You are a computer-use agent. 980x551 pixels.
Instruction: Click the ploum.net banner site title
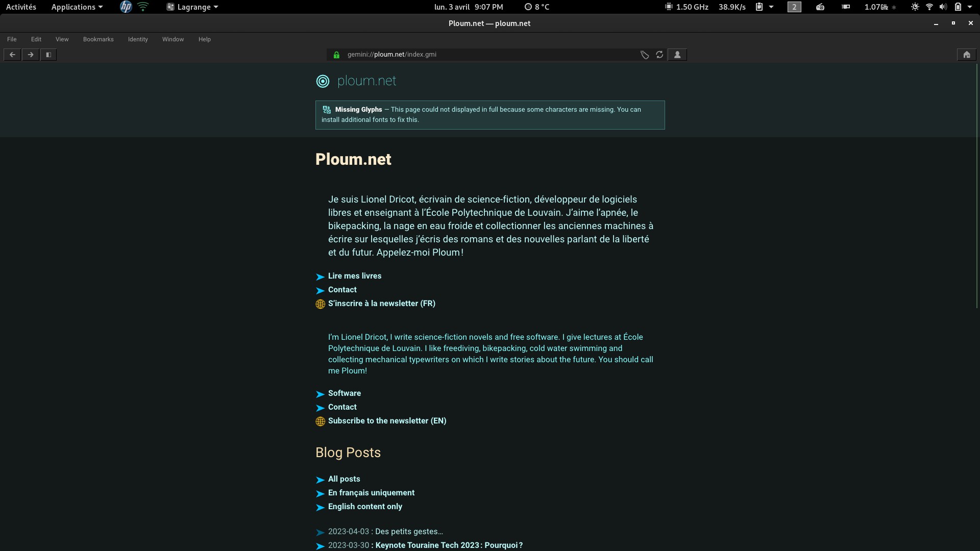(366, 81)
